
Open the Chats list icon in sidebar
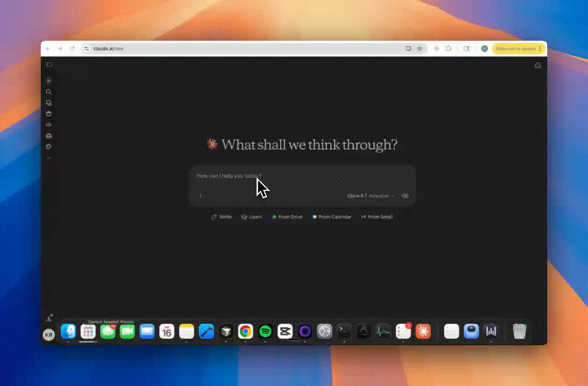[49, 103]
